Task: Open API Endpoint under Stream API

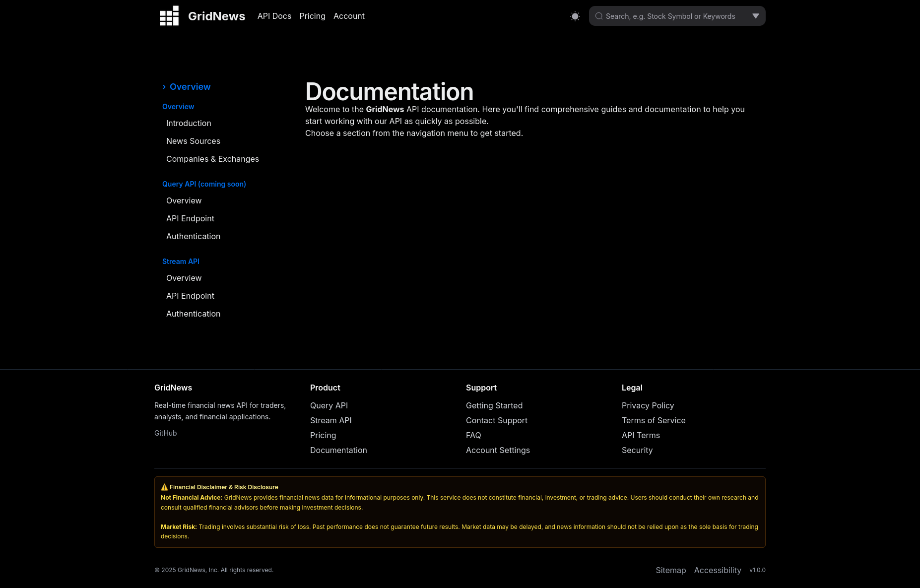Action: click(190, 296)
